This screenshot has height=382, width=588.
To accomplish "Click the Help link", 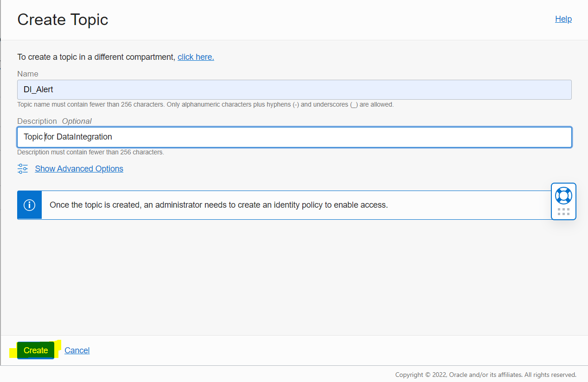I will tap(563, 19).
